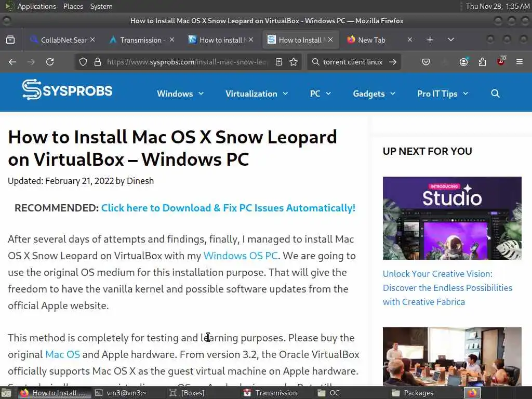
Task: Open Firefox hamburger application menu
Action: pyautogui.click(x=519, y=62)
